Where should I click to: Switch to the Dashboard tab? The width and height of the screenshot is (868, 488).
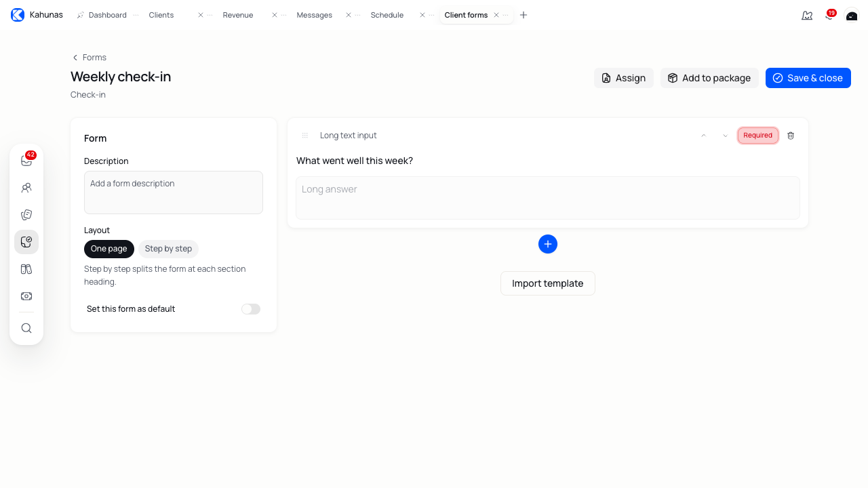(x=107, y=15)
